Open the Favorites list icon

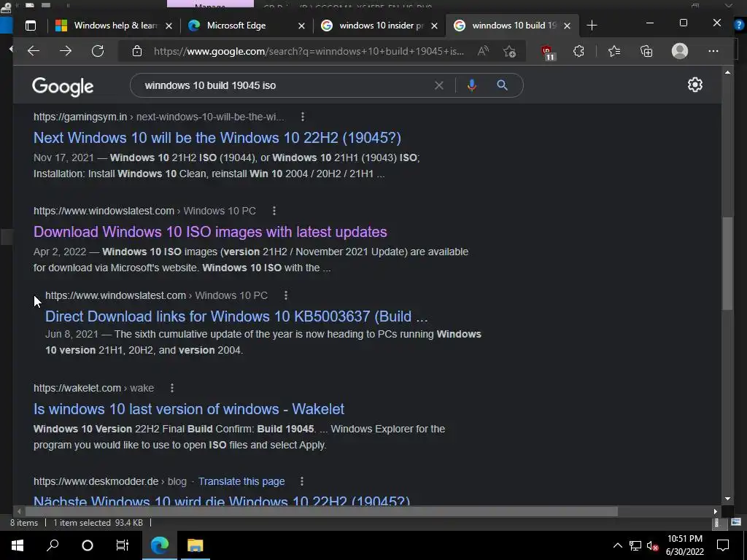[614, 51]
